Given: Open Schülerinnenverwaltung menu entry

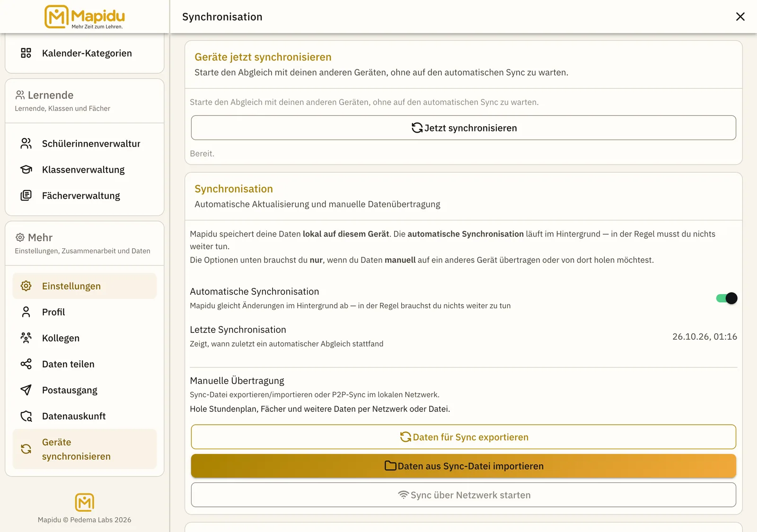Looking at the screenshot, I should tap(85, 143).
